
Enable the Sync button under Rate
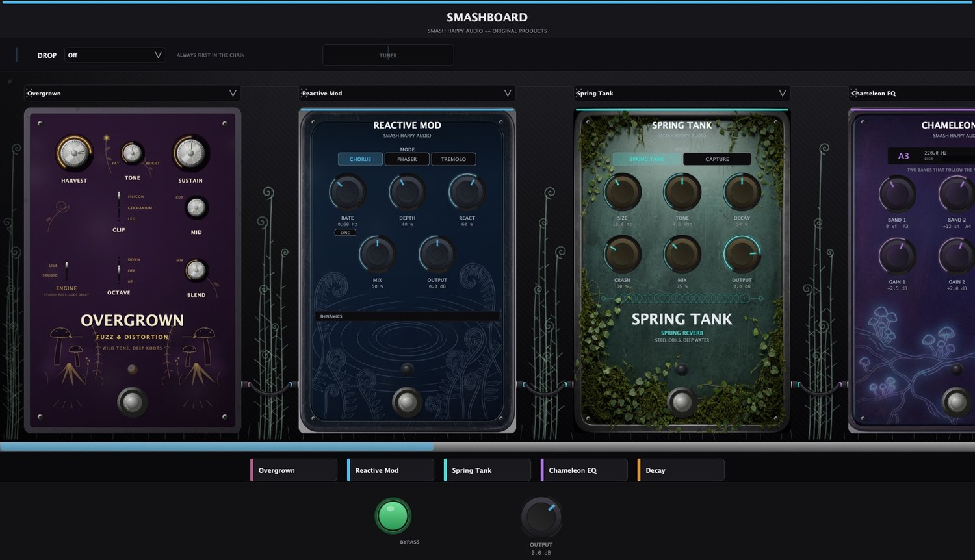pos(345,232)
